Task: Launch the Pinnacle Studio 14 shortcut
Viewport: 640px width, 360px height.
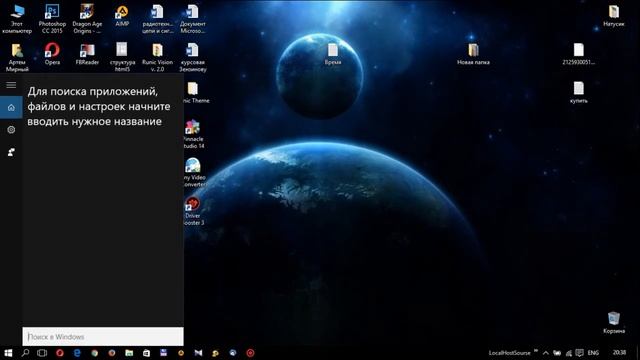Action: coord(194,134)
